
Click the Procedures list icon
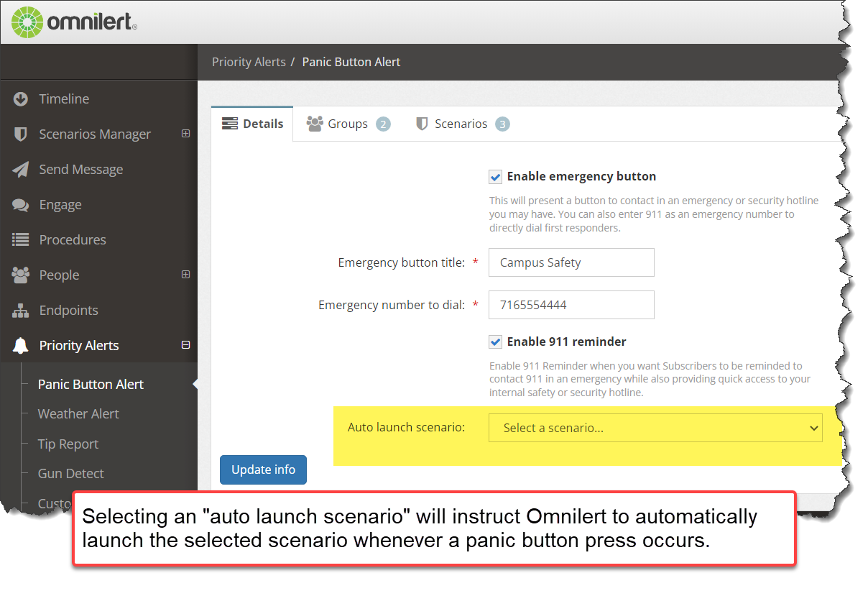21,240
